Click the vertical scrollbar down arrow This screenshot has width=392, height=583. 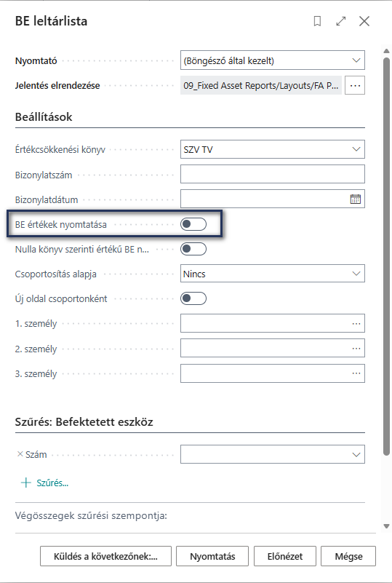click(x=386, y=526)
